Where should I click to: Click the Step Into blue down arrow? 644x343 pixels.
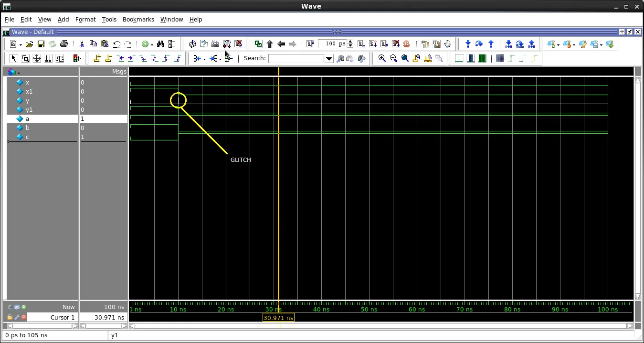[x=468, y=44]
